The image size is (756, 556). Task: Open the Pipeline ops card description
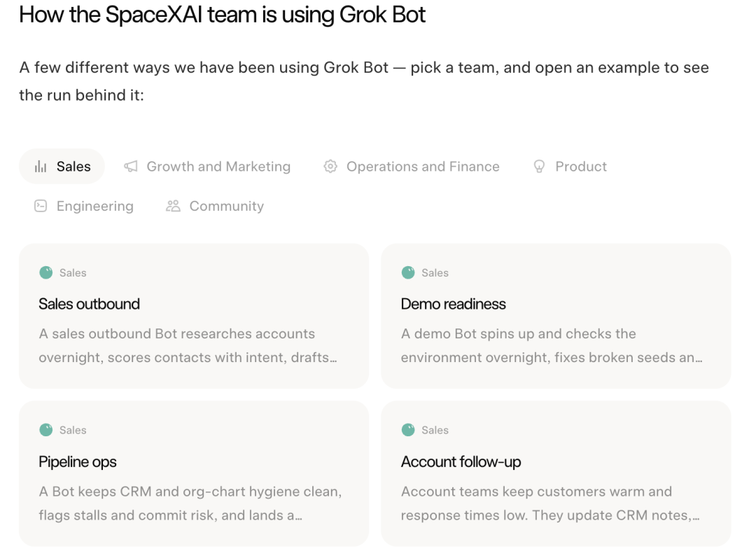point(190,503)
